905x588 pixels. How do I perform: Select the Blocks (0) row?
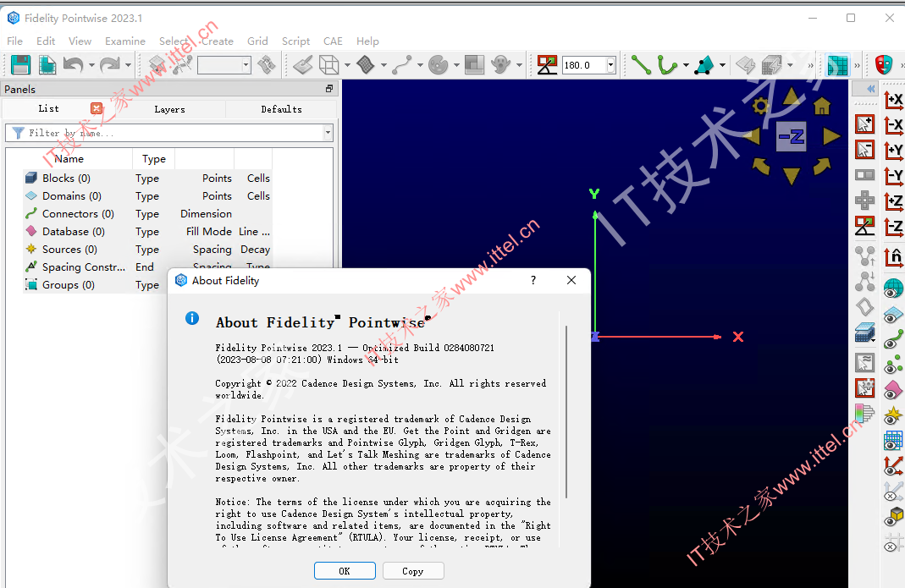147,179
